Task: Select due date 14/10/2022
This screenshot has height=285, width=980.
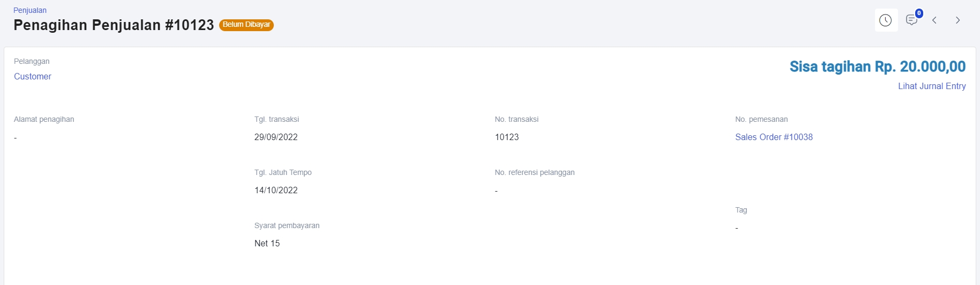Action: click(x=276, y=190)
